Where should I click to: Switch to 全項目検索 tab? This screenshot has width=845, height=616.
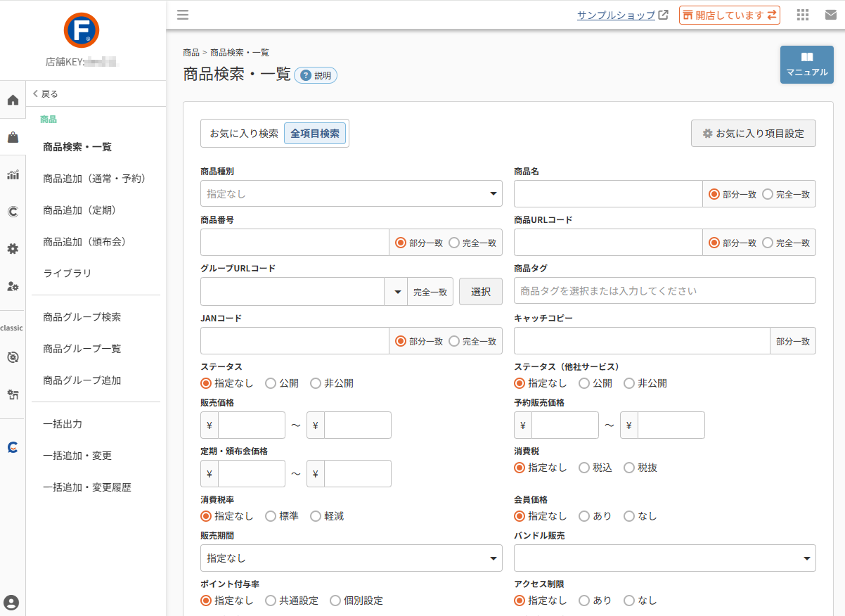tap(315, 133)
